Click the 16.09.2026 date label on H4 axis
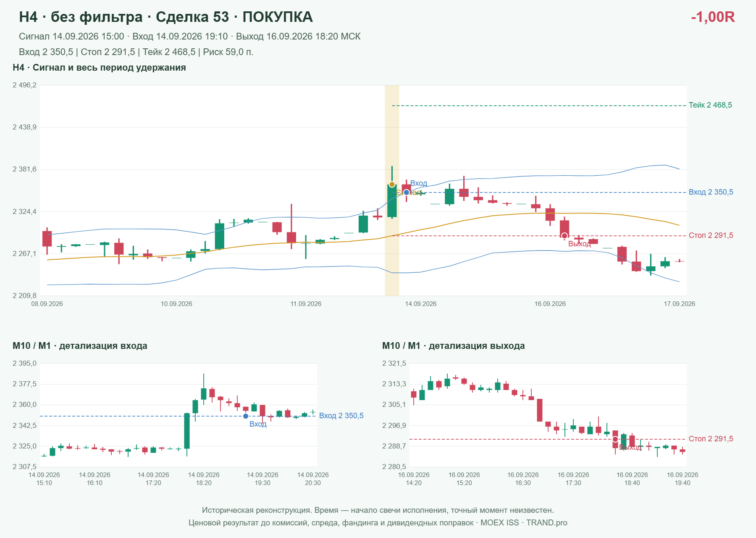 pyautogui.click(x=550, y=304)
